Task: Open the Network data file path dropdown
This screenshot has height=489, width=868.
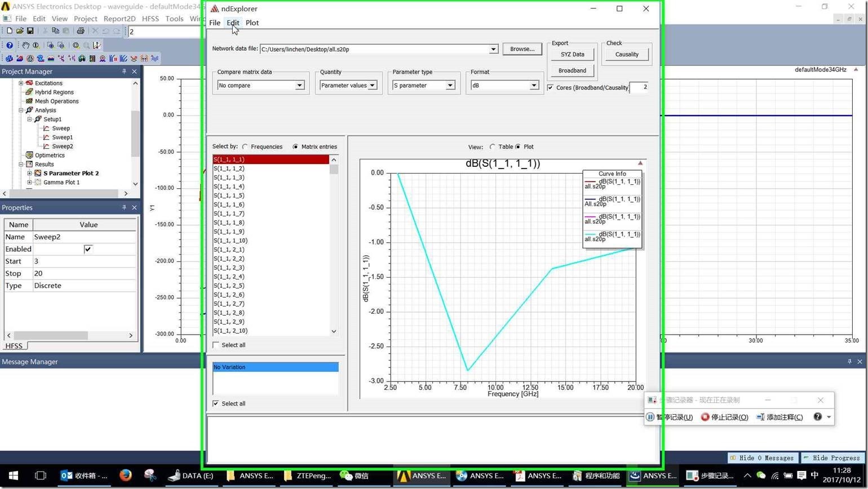Action: coord(493,50)
